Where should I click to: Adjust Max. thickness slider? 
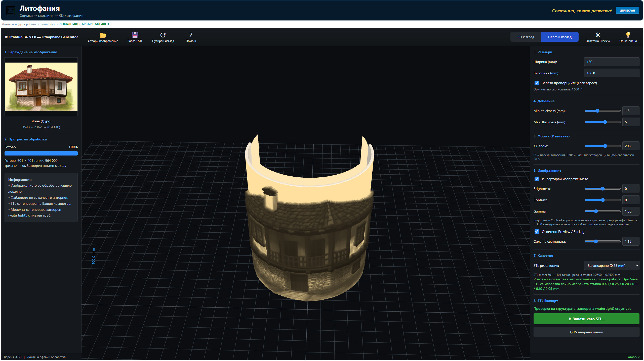602,122
